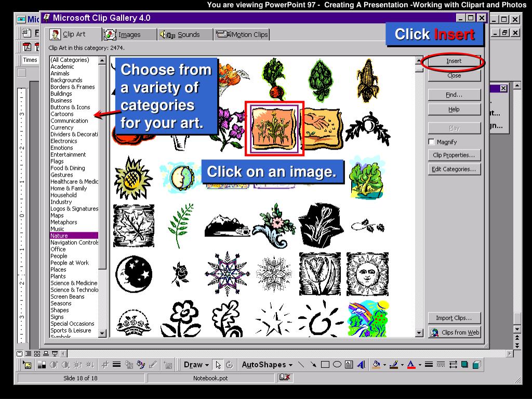Select the Animals category
The width and height of the screenshot is (532, 399).
(60, 73)
